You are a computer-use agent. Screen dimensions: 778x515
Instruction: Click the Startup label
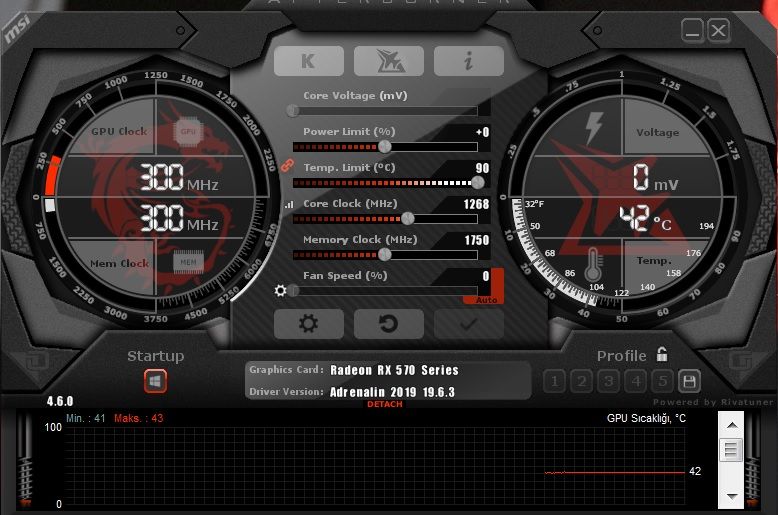pos(155,356)
